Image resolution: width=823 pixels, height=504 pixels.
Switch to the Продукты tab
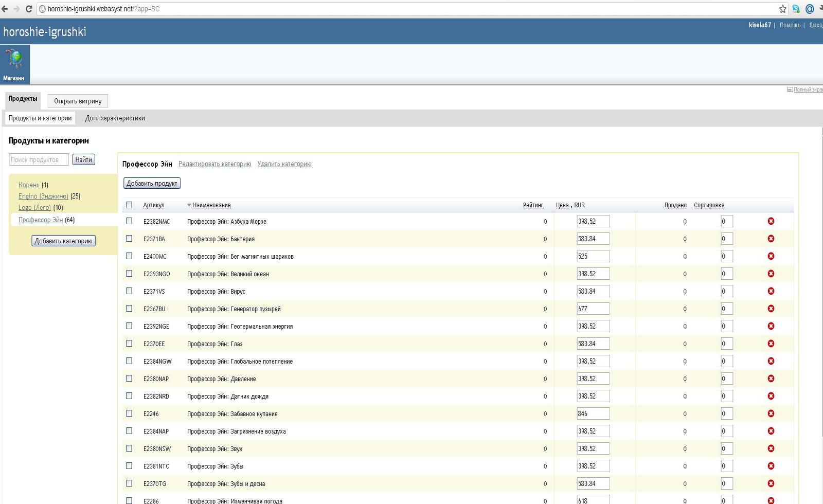(23, 99)
